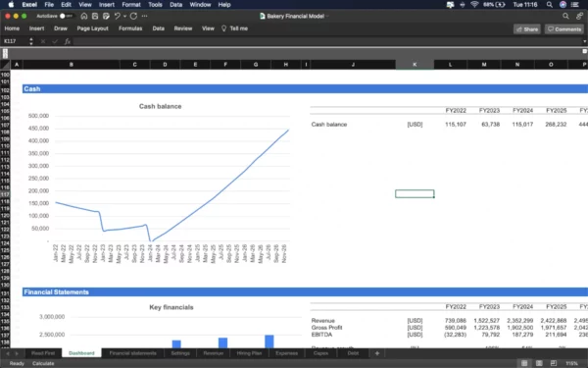
Task: Click the Share button
Action: 527,29
